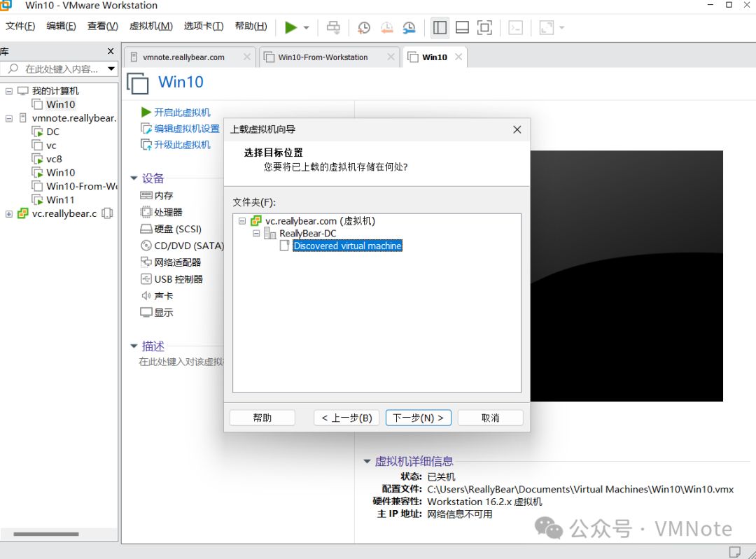Collapse the 设备 section

point(134,178)
